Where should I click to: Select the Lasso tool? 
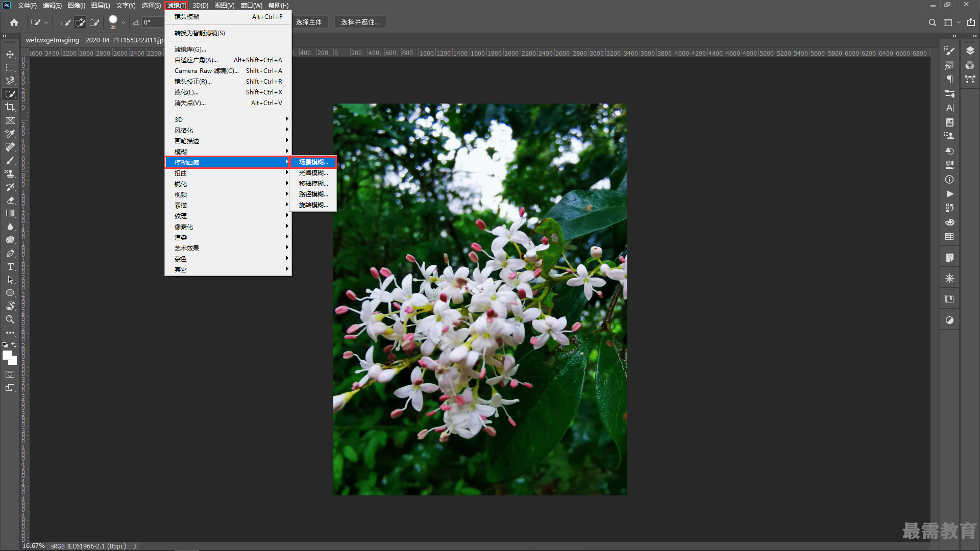click(10, 81)
